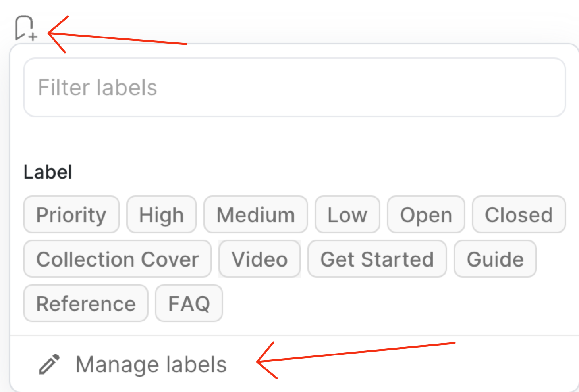Click the plus sign on the tag icon
The width and height of the screenshot is (579, 392).
(x=33, y=37)
